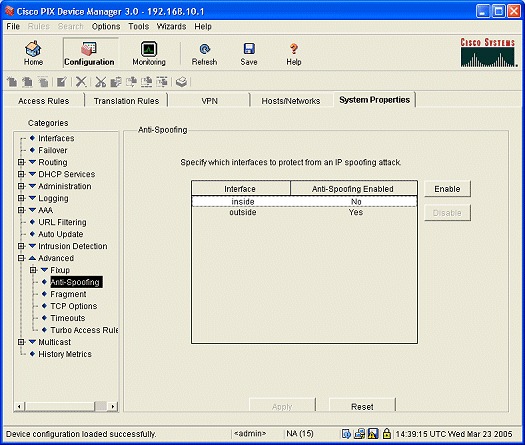
Task: Click the insert-before page icon with top line
Action: coord(43,82)
